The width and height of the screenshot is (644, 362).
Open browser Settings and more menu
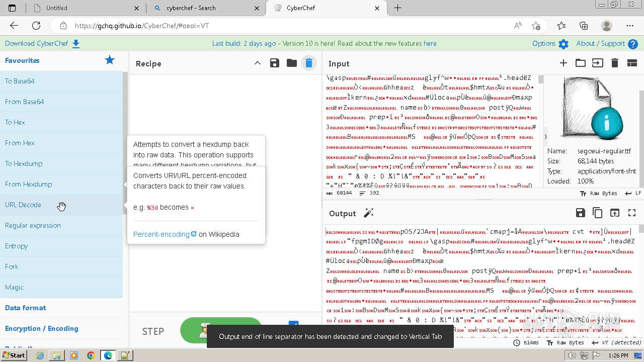click(630, 26)
